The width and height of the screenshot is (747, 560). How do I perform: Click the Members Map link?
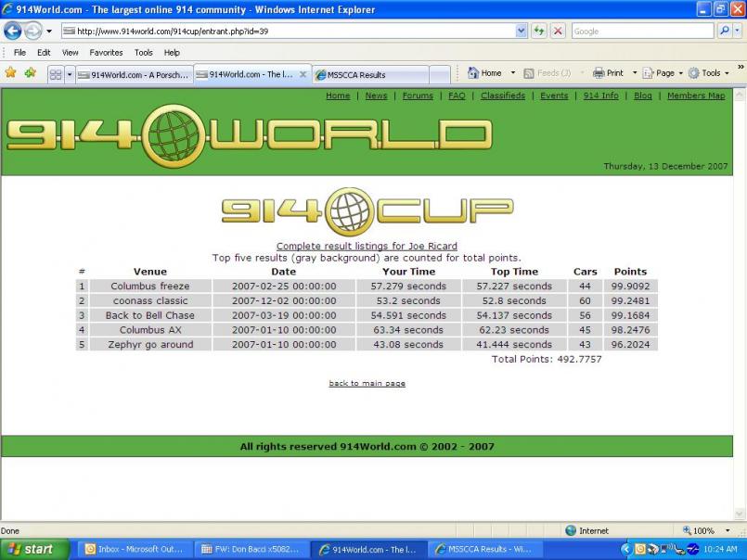[x=695, y=95]
